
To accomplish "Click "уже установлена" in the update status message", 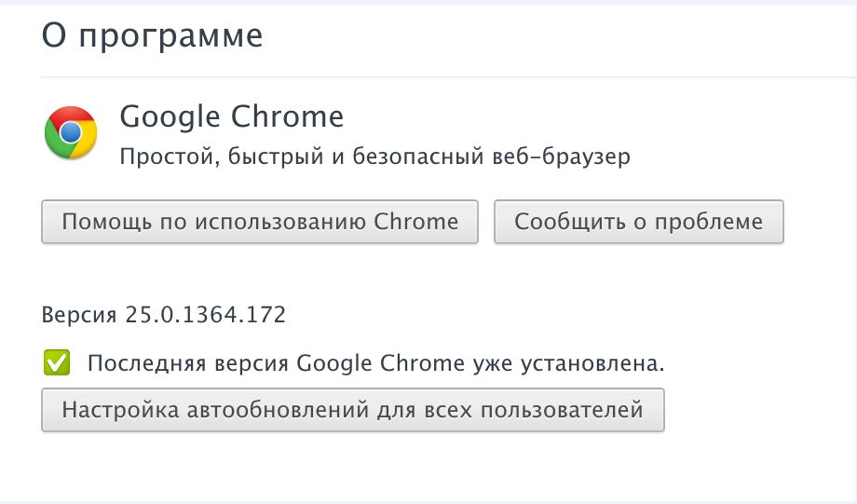I will [x=571, y=363].
